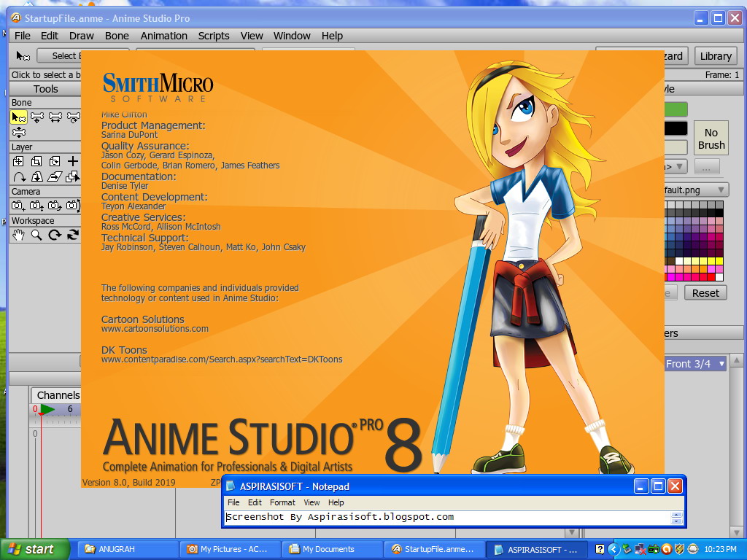The height and width of the screenshot is (560, 747).
Task: Click the green fill color swatch
Action: pos(676,109)
